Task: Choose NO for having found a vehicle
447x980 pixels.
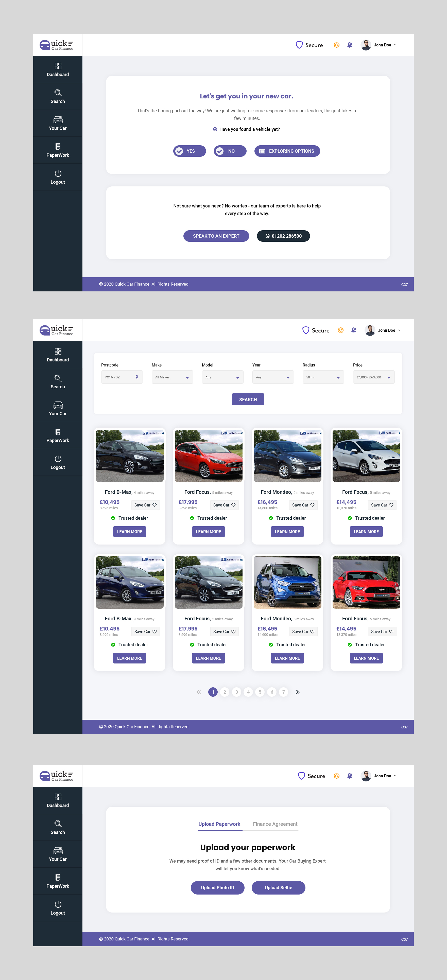Action: click(230, 151)
